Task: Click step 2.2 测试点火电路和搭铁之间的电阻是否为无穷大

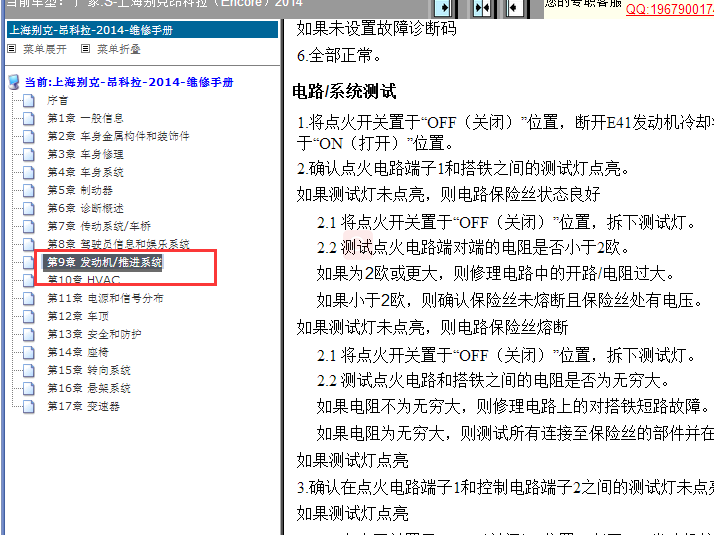Action: tap(494, 380)
